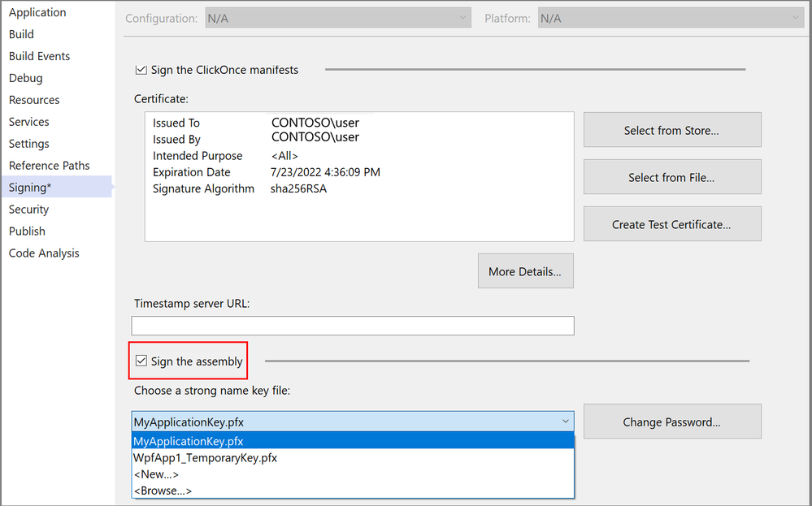Open the Application properties tab
Viewport: 812px width, 506px height.
click(37, 12)
